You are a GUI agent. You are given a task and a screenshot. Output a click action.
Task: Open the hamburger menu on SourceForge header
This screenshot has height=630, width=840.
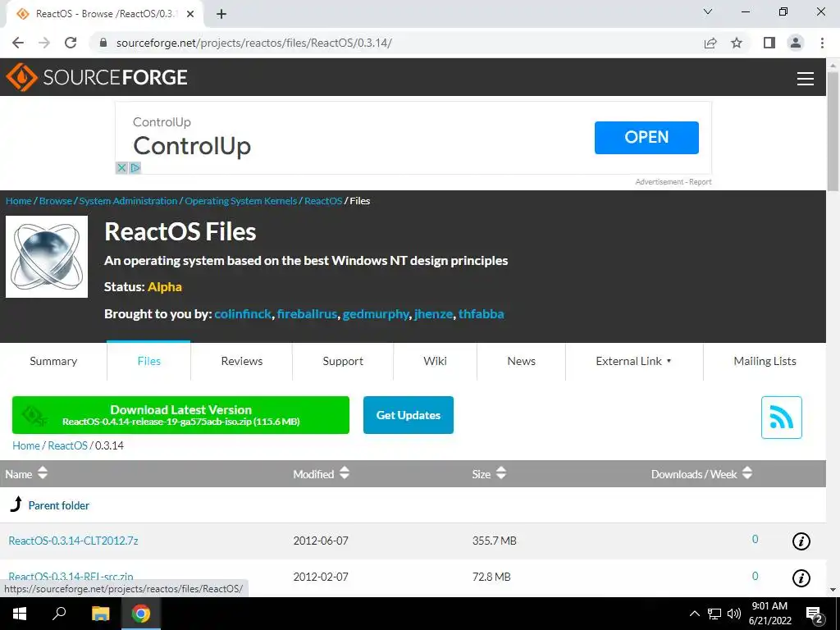click(x=806, y=78)
